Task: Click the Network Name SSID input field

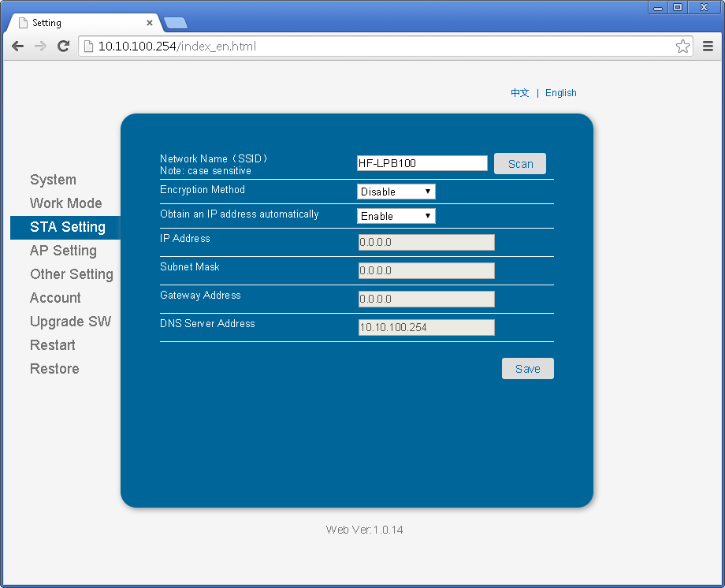Action: tap(422, 163)
